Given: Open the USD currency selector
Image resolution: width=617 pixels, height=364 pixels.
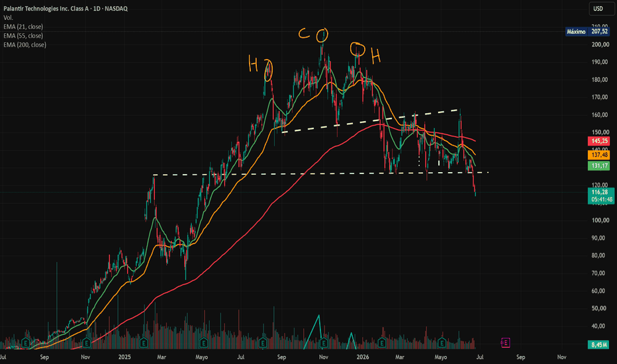Looking at the screenshot, I should 602,9.
